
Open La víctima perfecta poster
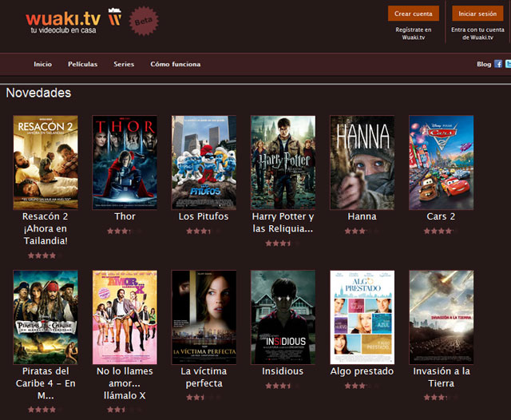(x=204, y=317)
